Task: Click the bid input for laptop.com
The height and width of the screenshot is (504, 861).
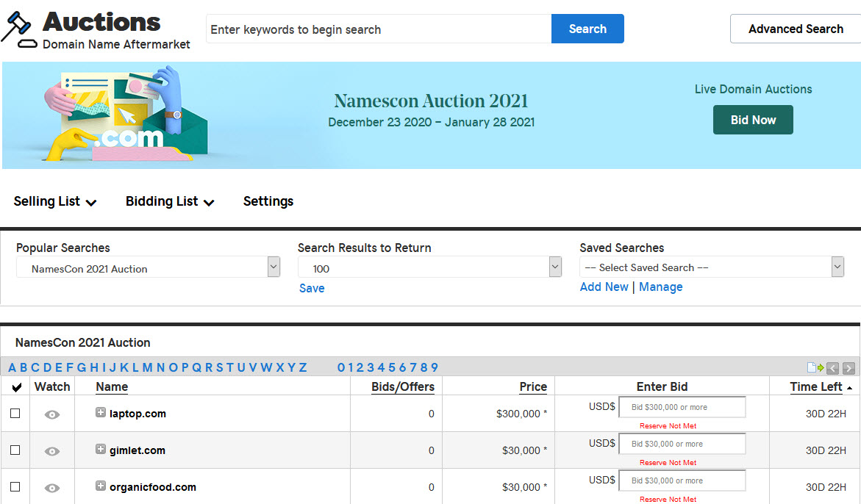Action: [x=682, y=407]
